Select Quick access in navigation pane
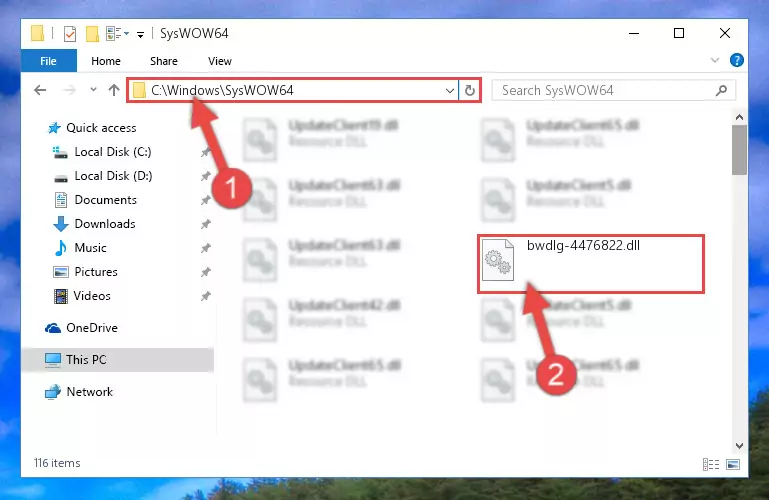The height and width of the screenshot is (500, 769). click(92, 128)
